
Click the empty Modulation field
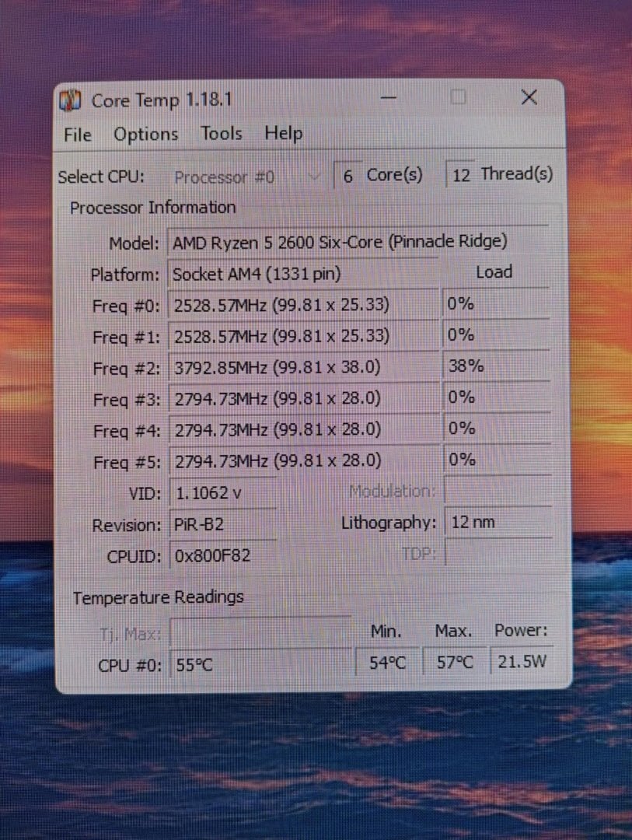pyautogui.click(x=498, y=490)
